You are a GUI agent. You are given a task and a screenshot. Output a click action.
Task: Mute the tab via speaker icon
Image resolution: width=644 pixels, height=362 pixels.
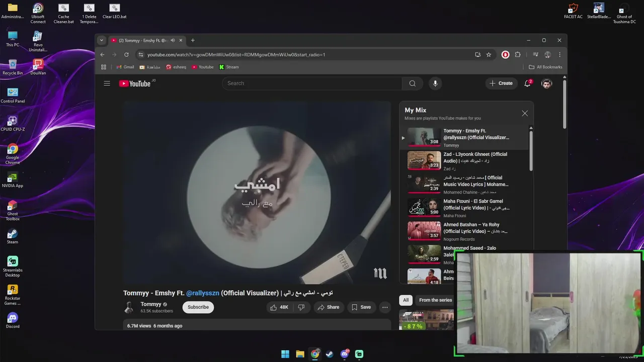tap(173, 40)
